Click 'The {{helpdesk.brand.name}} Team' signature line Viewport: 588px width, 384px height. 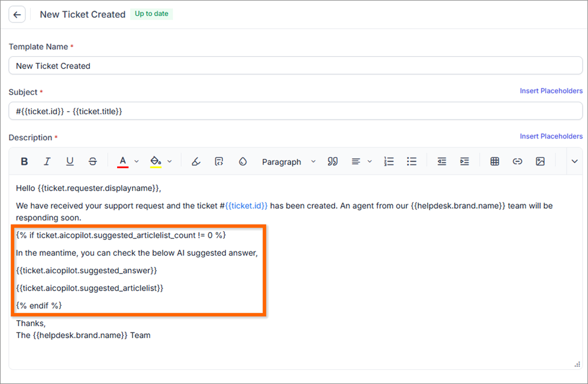pyautogui.click(x=83, y=335)
